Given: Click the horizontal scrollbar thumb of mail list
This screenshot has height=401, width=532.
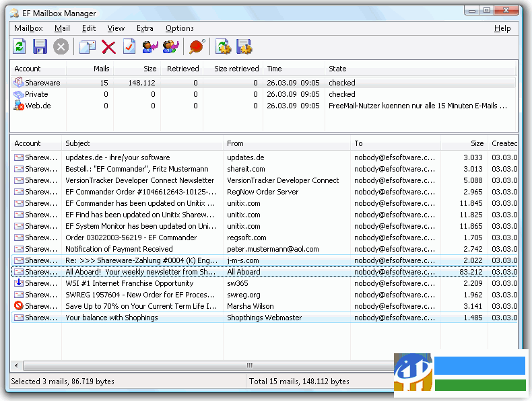Looking at the screenshot, I should (208, 365).
